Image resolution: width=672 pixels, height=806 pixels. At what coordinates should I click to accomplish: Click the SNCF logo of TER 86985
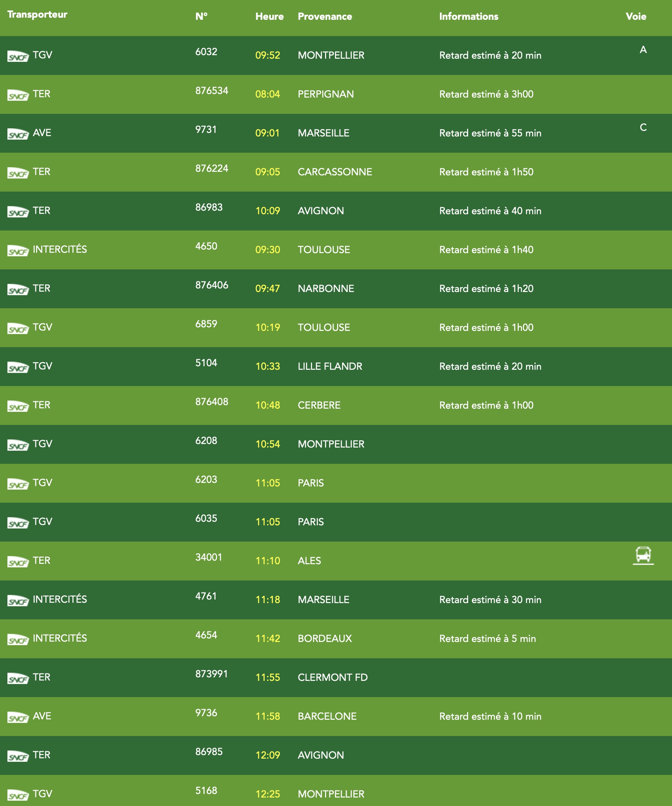pos(18,757)
